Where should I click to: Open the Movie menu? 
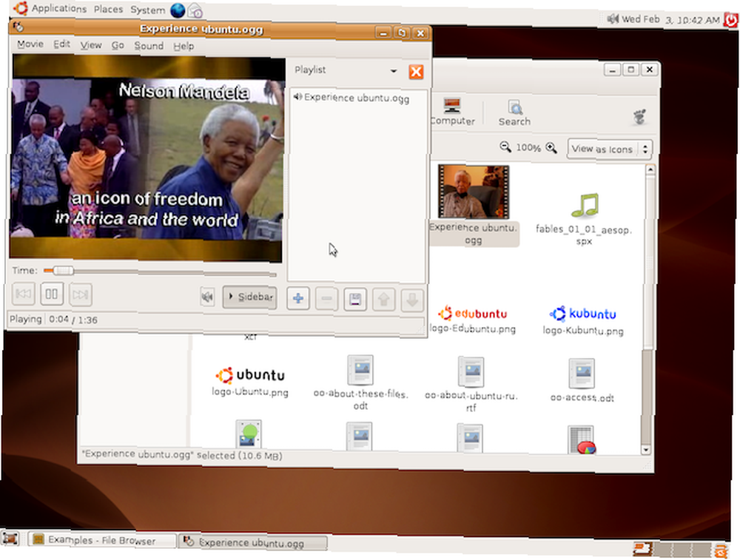click(30, 44)
